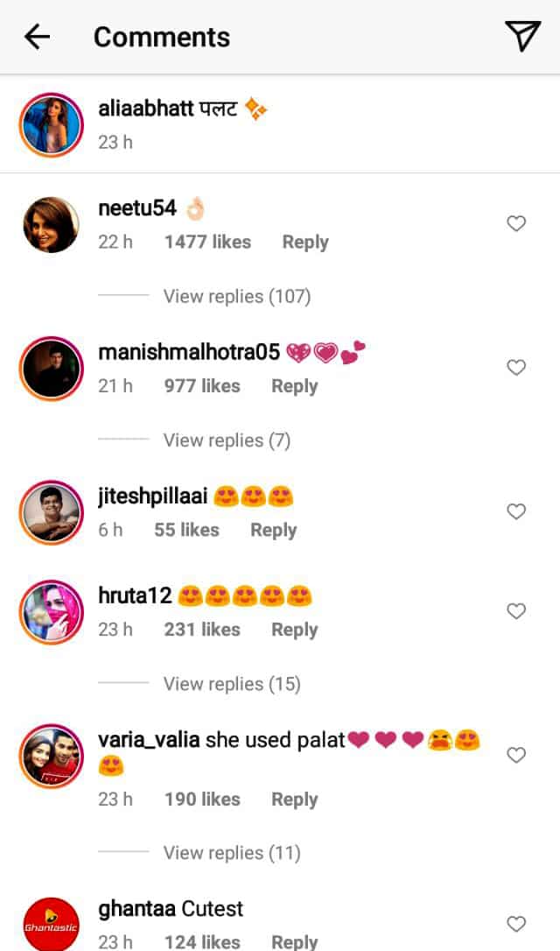Like the ghantaa comment heart
This screenshot has width=560, height=951.
516,924
